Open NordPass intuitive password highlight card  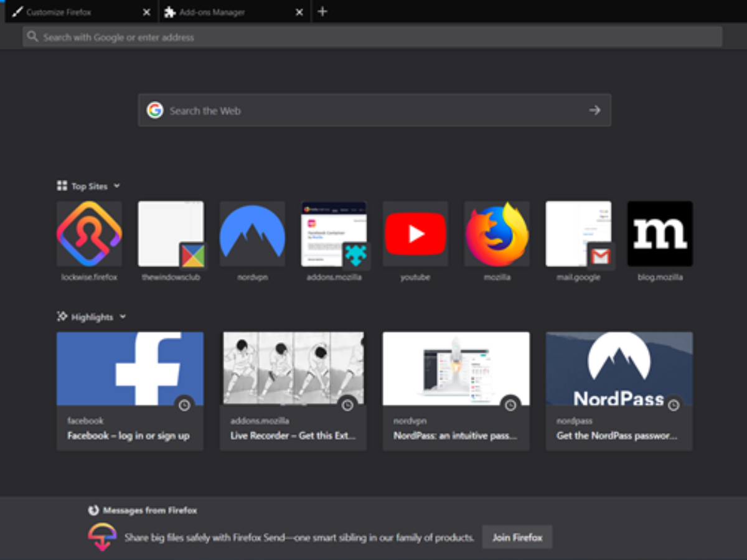click(456, 391)
